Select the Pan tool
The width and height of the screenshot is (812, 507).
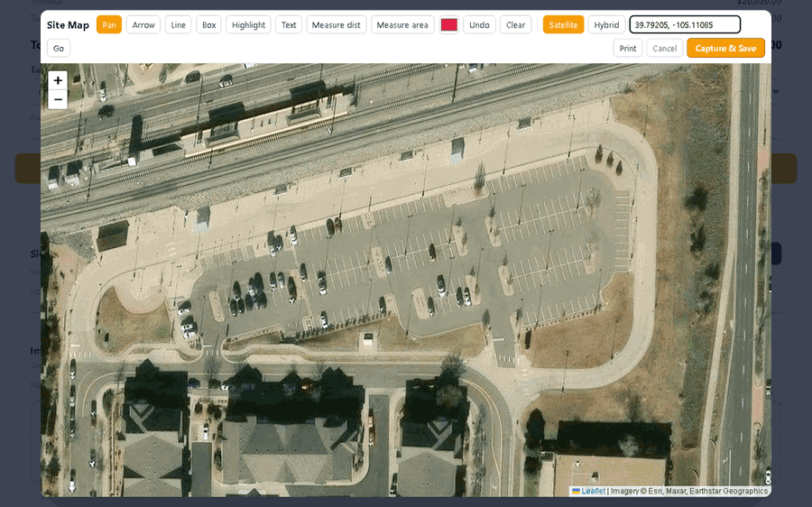click(109, 25)
